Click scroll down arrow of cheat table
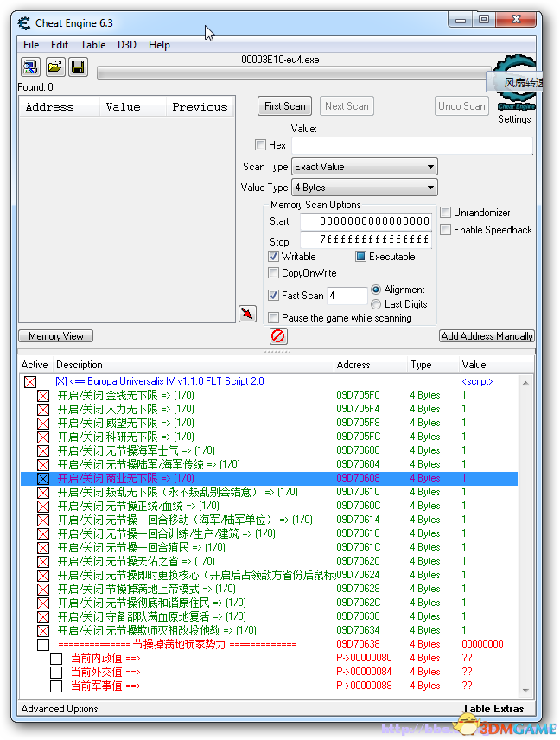This screenshot has height=740, width=560. (525, 691)
